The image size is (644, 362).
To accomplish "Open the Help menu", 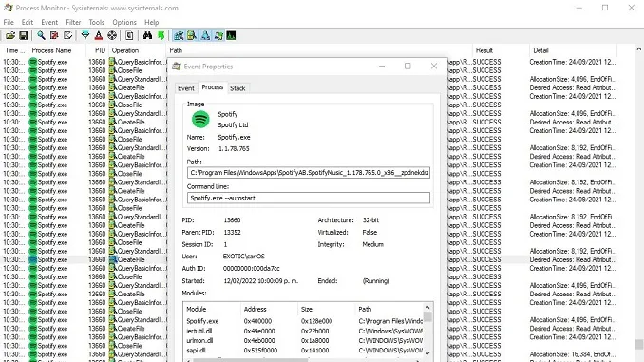I will coord(152,22).
